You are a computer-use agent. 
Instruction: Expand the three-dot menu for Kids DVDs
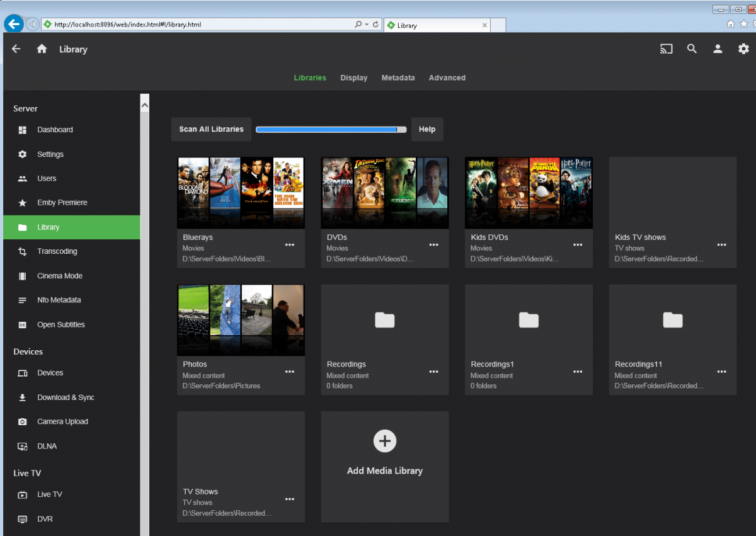[578, 244]
